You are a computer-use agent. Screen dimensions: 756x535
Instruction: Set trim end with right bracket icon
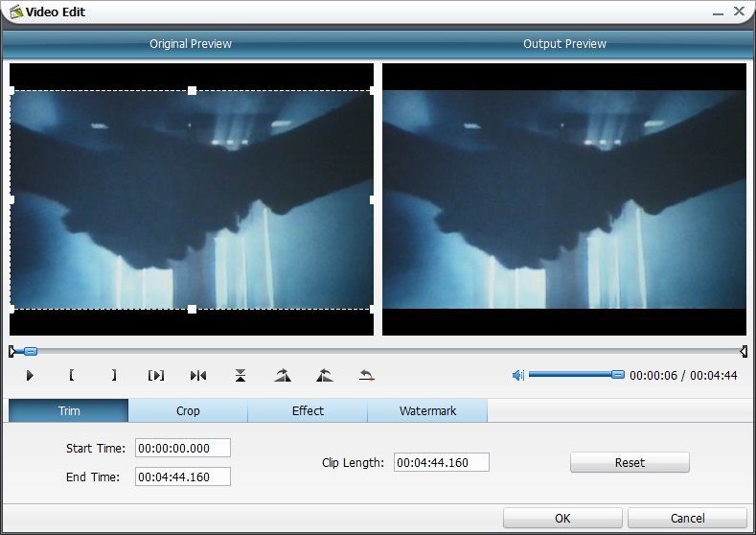coord(114,375)
